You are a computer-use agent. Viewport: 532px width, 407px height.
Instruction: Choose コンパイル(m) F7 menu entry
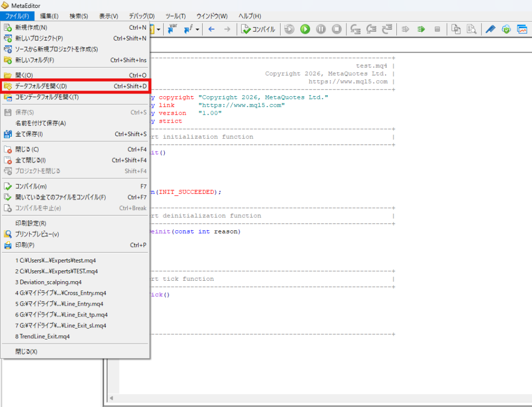click(x=75, y=187)
